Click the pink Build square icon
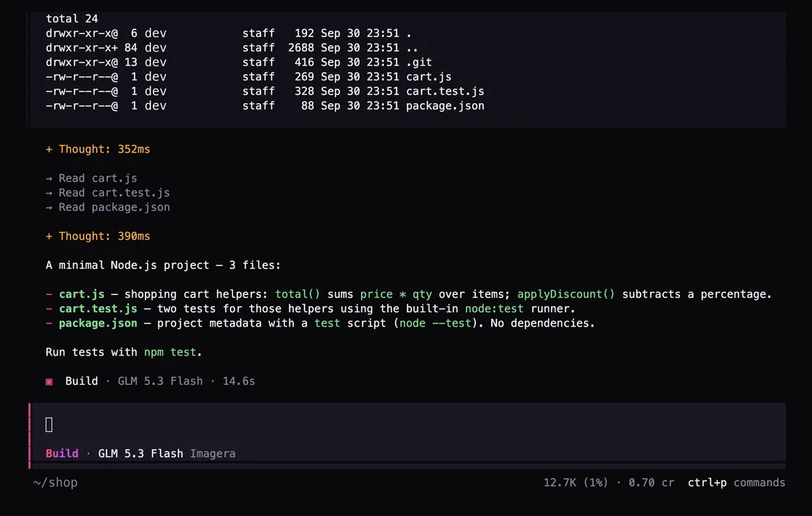Screen dimensions: 812x516 tap(50, 381)
